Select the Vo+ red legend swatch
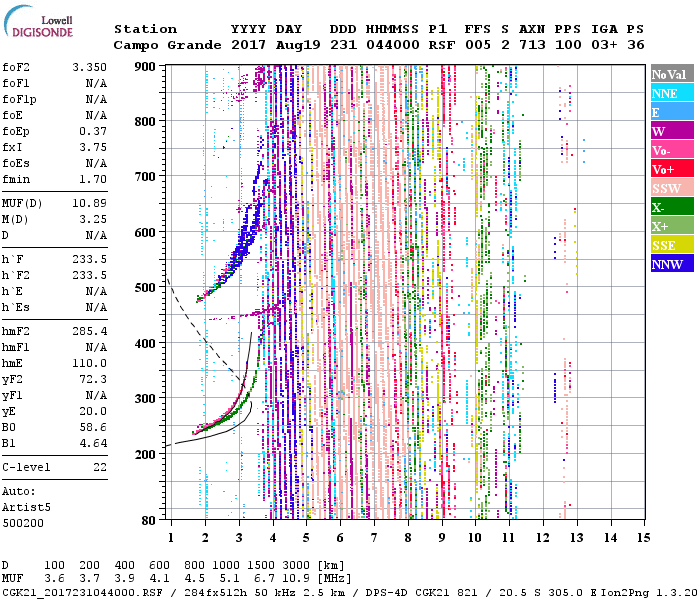This screenshot has height=600, width=700. 672,169
